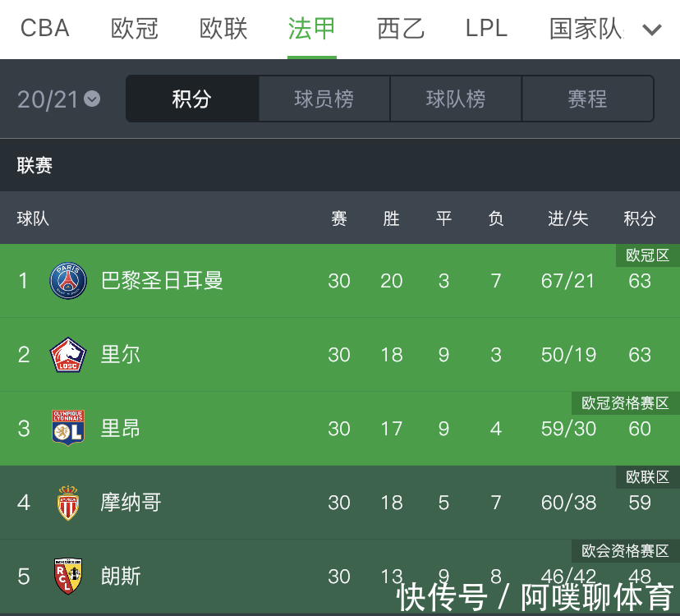Switch to the 欧冠 tab

134,29
